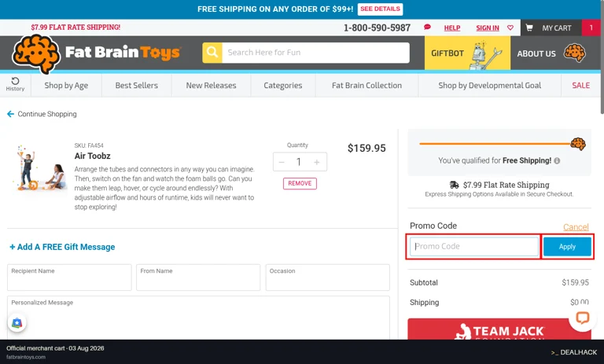Apply the promo code
Screen dimensions: 604x364
tap(567, 247)
